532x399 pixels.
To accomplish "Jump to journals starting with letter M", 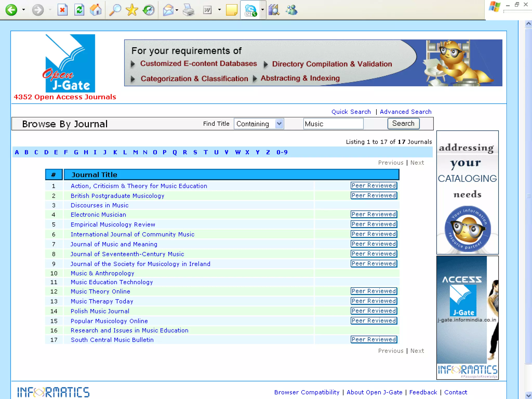I will (x=135, y=152).
